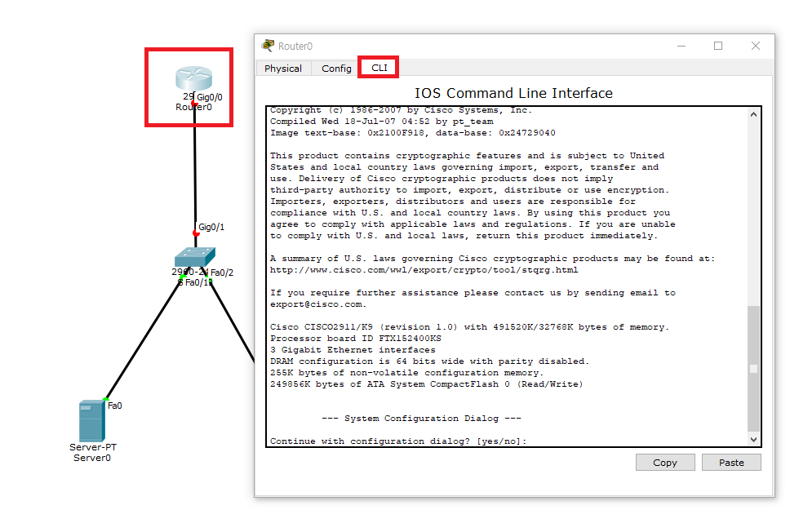Open the CLI tab

click(x=379, y=68)
